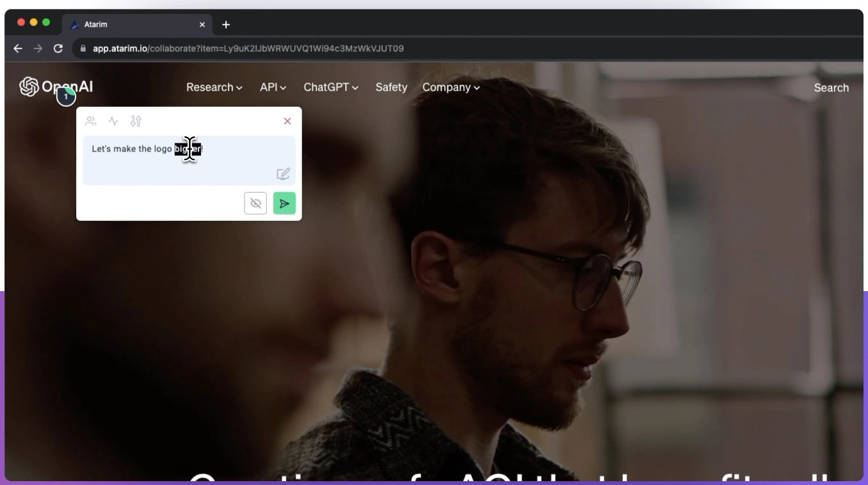Close the comment popup with red X
The width and height of the screenshot is (868, 485).
click(287, 121)
